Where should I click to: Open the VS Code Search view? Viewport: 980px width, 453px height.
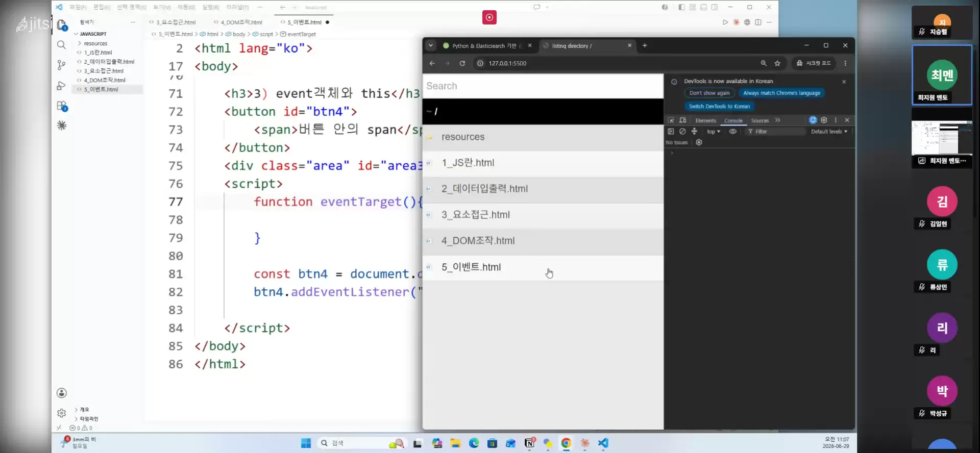pyautogui.click(x=62, y=45)
